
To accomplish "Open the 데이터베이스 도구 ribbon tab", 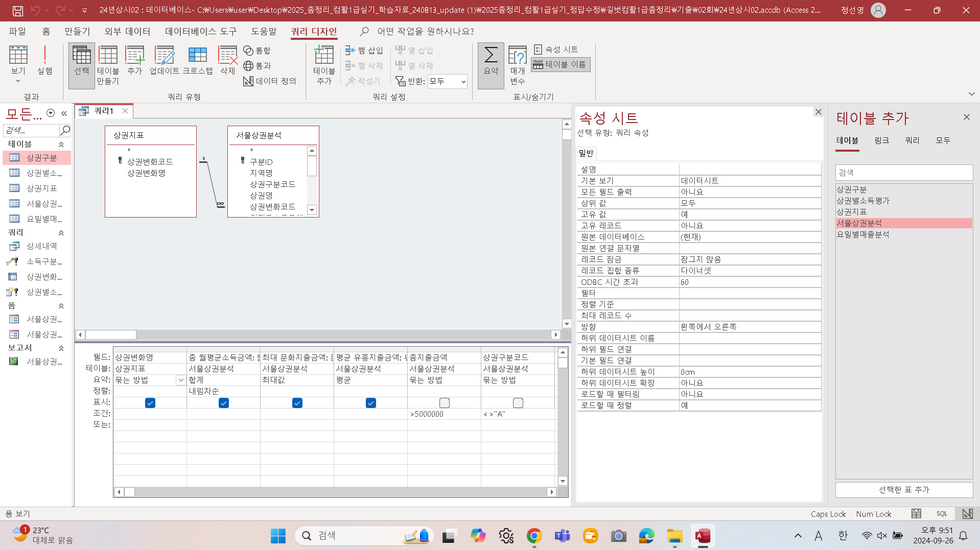I will point(200,32).
